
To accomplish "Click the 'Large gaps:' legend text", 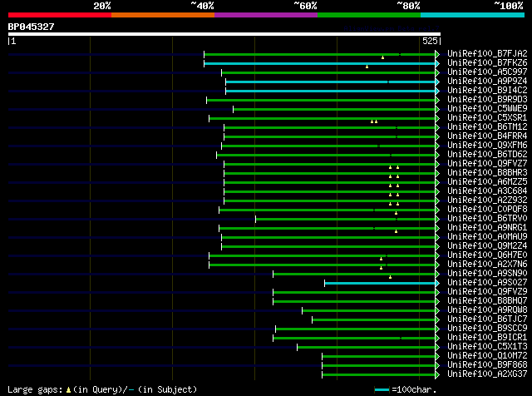I will [x=35, y=389].
